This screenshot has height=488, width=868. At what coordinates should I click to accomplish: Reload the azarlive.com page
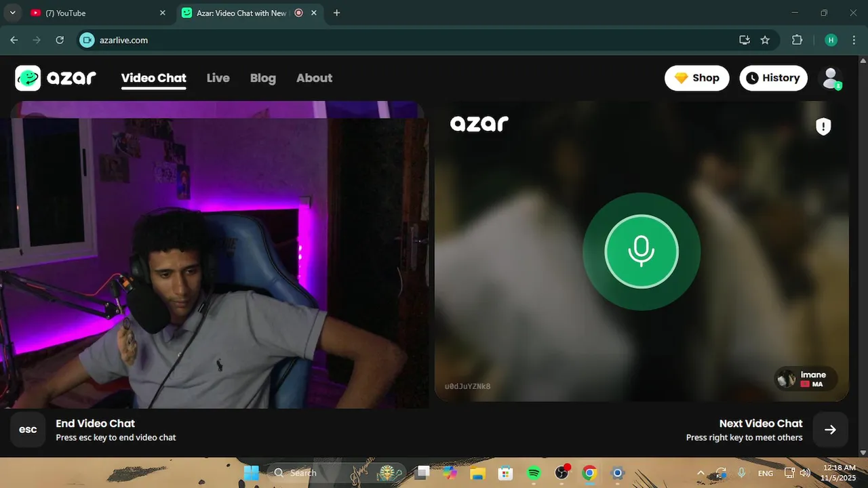(60, 40)
